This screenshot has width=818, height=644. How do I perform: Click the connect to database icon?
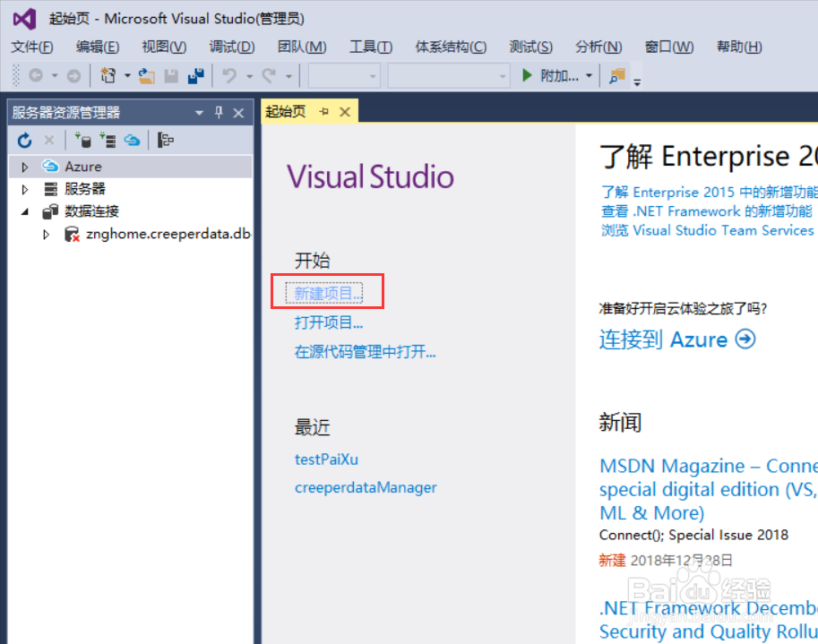point(82,140)
